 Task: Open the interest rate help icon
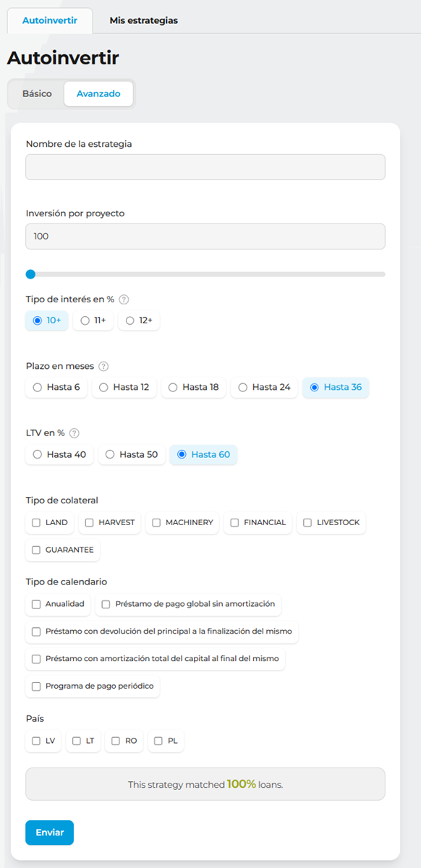pyautogui.click(x=124, y=299)
